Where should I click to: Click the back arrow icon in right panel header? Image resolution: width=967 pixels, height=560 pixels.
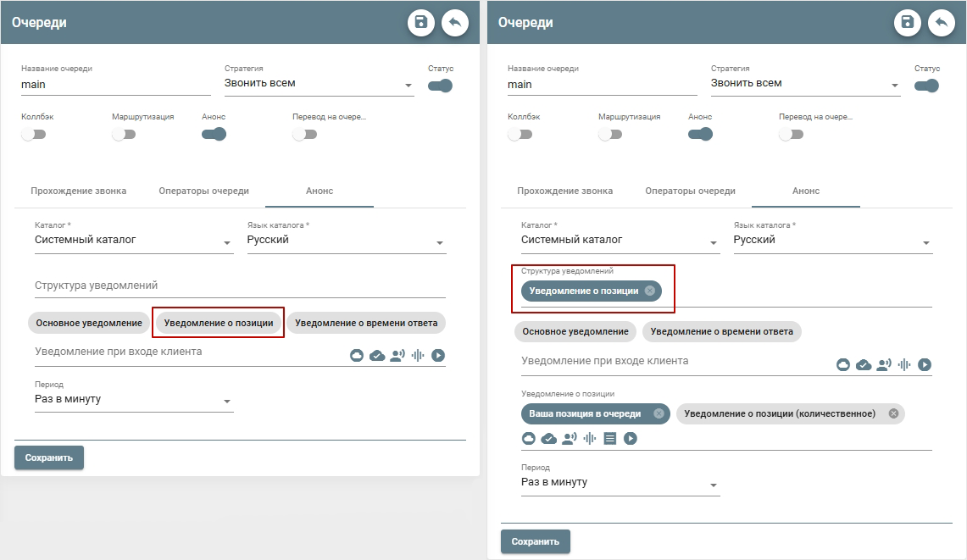pyautogui.click(x=942, y=23)
